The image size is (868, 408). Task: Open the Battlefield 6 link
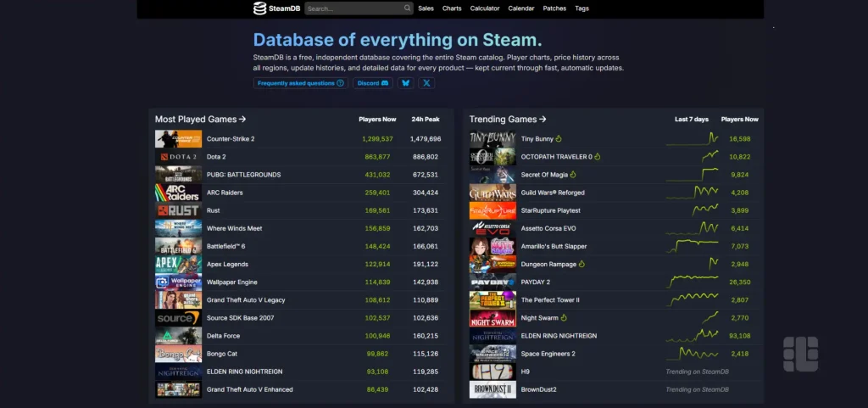(225, 246)
